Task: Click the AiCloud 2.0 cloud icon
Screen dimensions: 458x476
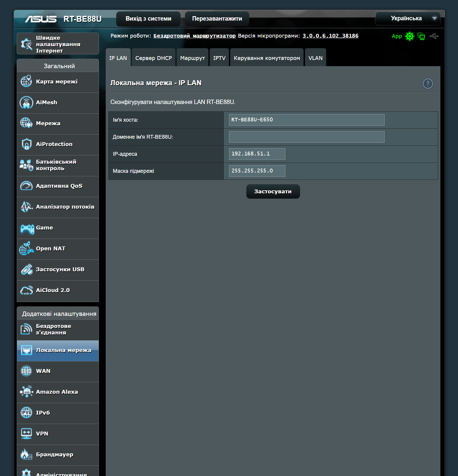Action: (x=26, y=290)
